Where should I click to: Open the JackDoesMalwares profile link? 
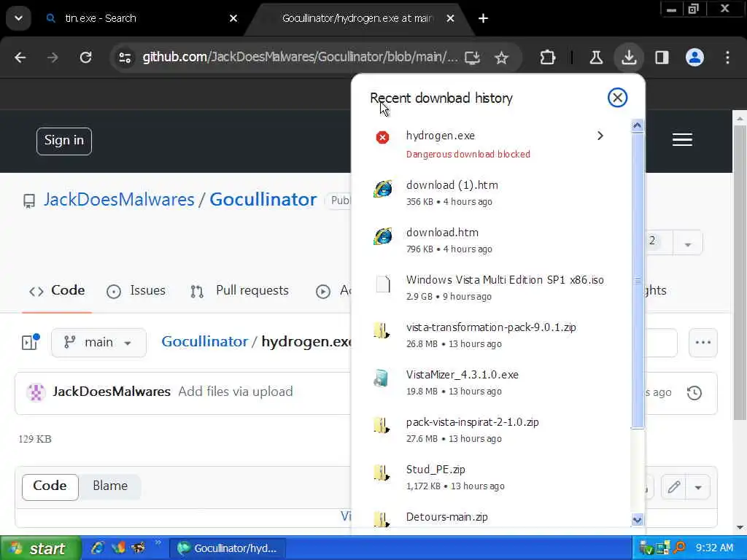pyautogui.click(x=119, y=200)
